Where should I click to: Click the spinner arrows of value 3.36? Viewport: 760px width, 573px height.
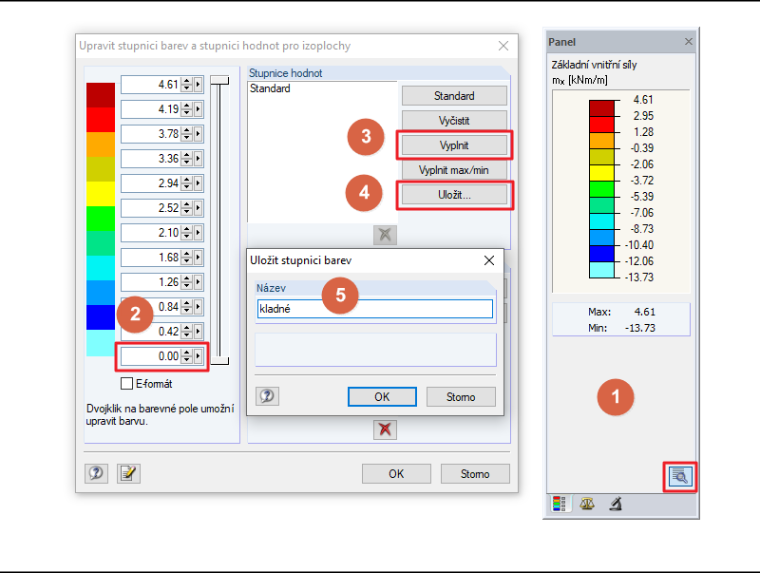click(x=187, y=159)
